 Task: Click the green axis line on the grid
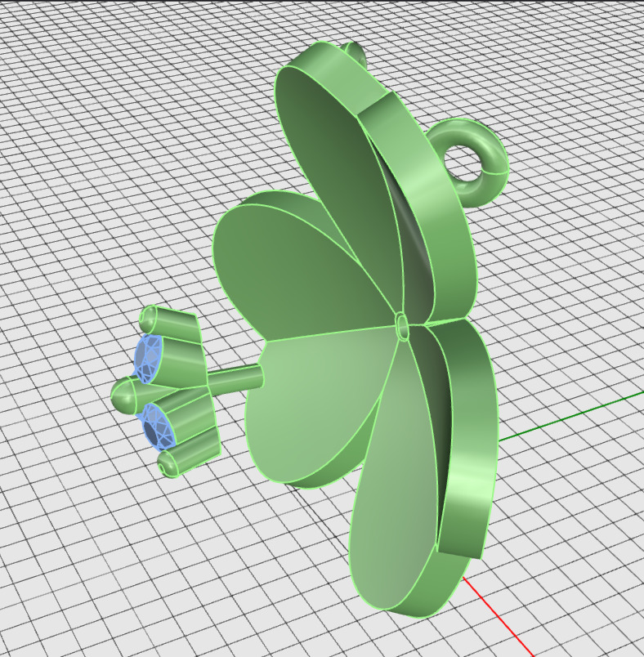click(x=570, y=417)
